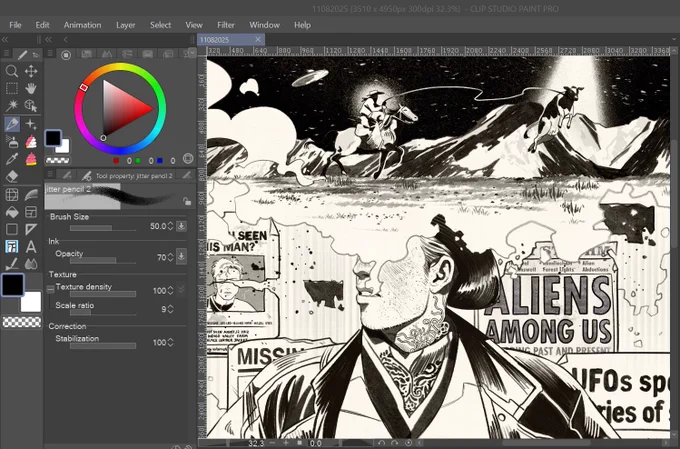Adjust Stabilization stepper value 100

pyautogui.click(x=170, y=342)
